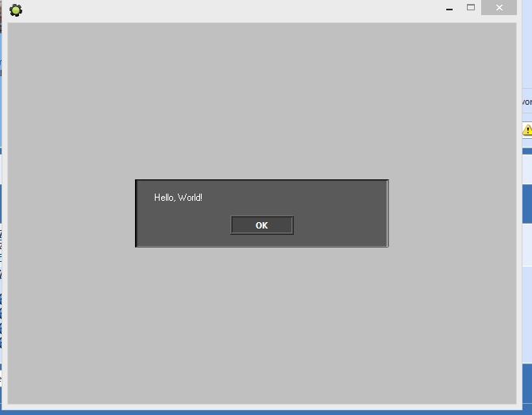Click the partially hidden text behind window's right edge
Image resolution: width=532 pixels, height=415 pixels.
(x=527, y=102)
